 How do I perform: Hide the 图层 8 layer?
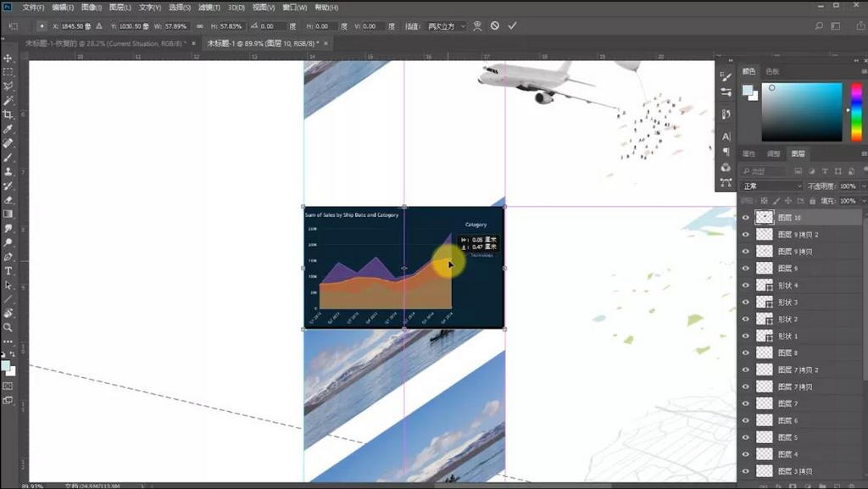(x=745, y=353)
